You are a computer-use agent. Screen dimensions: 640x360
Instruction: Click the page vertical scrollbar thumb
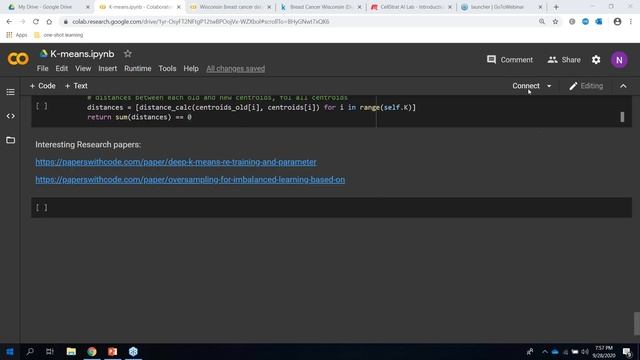tap(636, 323)
